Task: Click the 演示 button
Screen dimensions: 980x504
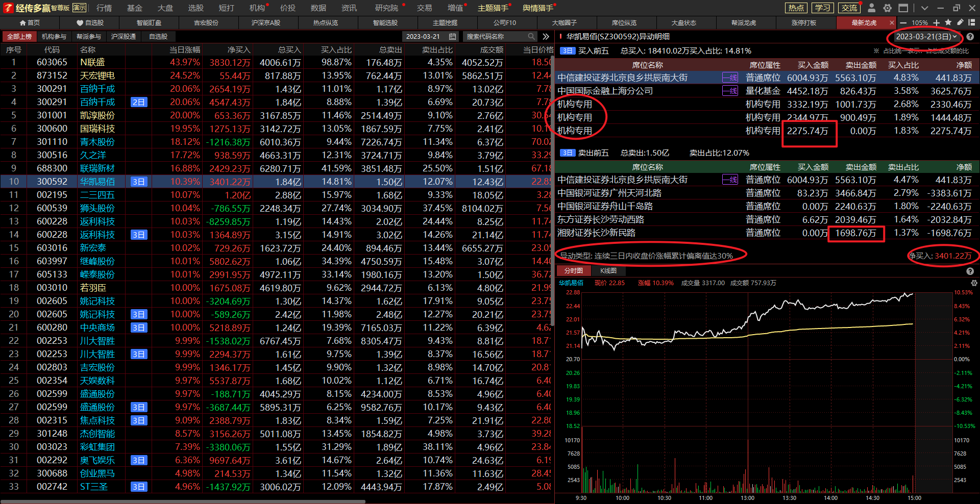Action: tap(79, 8)
